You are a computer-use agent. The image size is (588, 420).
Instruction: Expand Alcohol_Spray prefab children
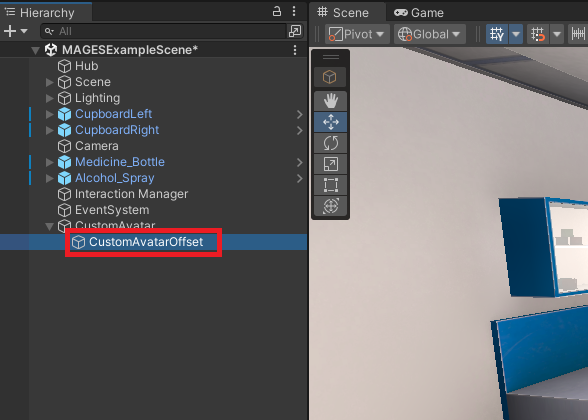pyautogui.click(x=49, y=178)
